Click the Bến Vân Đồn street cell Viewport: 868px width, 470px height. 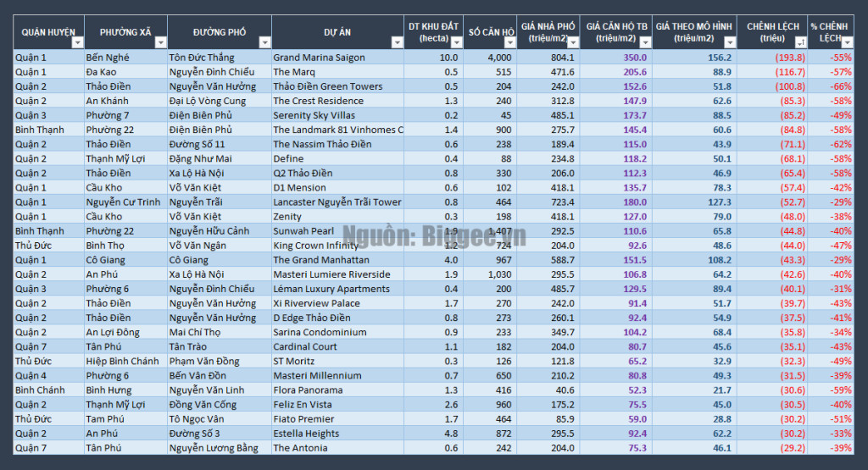tap(220, 375)
